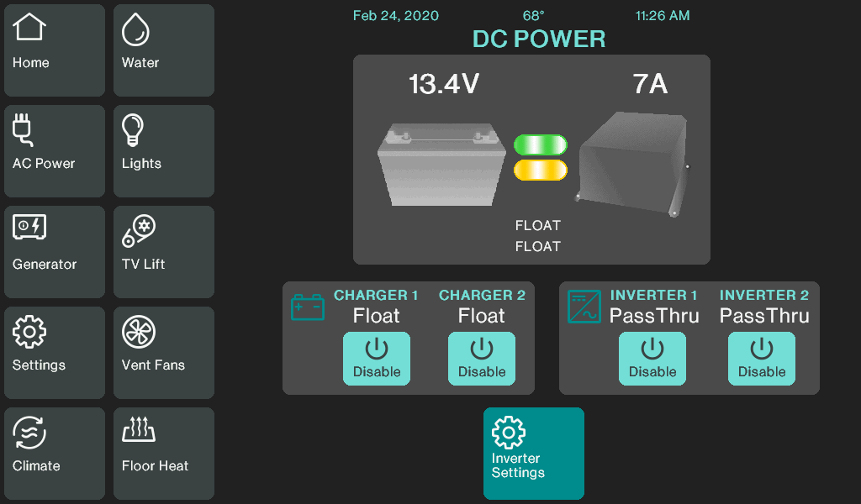Click the lower FLOAT status text

click(538, 246)
